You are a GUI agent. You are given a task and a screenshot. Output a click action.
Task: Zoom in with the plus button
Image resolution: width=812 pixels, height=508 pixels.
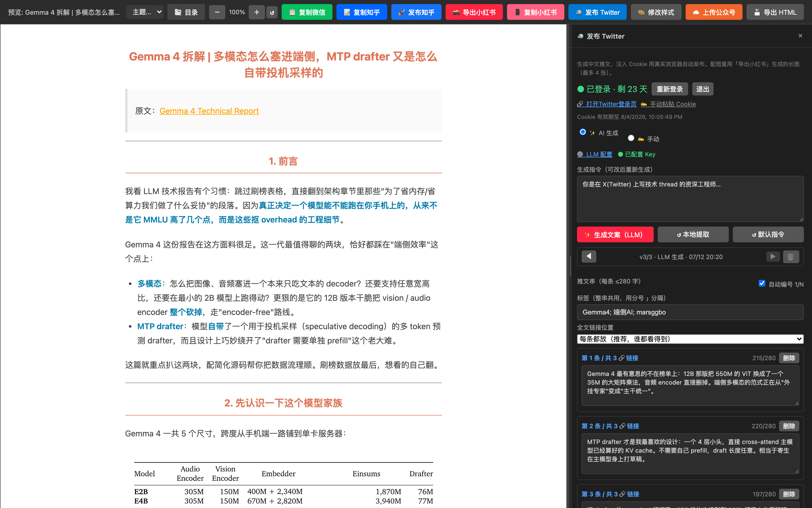[x=257, y=12]
